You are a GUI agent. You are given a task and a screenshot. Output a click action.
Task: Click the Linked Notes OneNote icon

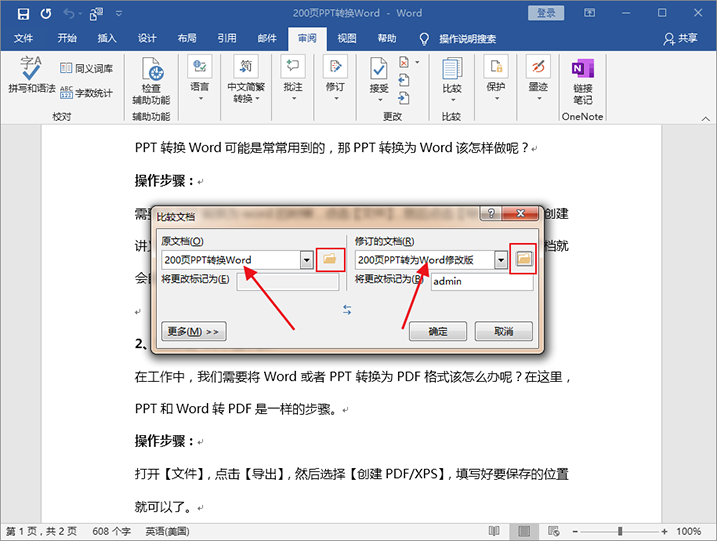pos(582,80)
